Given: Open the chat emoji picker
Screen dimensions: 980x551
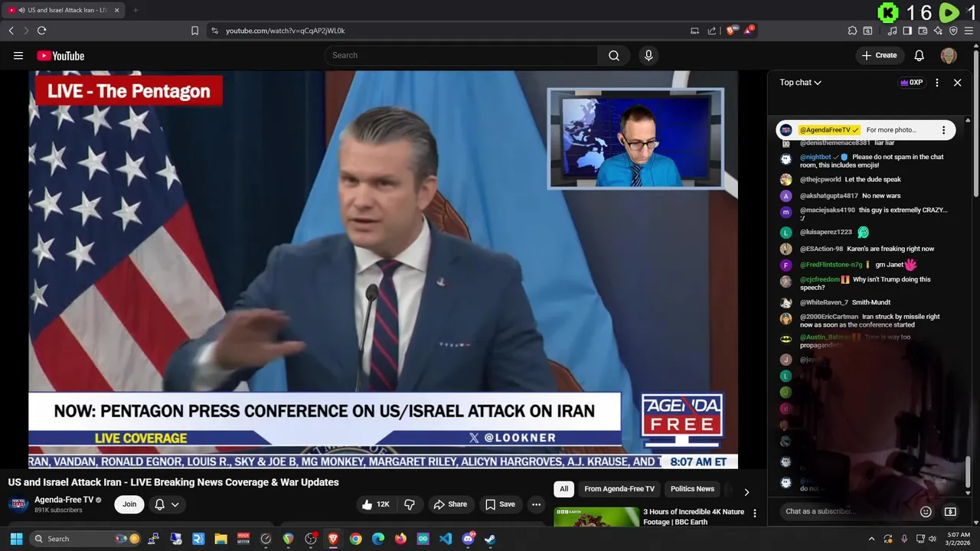Looking at the screenshot, I should pyautogui.click(x=926, y=511).
